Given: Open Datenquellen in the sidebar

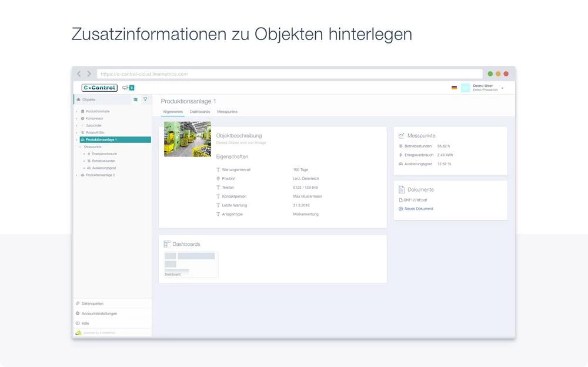Looking at the screenshot, I should point(92,303).
